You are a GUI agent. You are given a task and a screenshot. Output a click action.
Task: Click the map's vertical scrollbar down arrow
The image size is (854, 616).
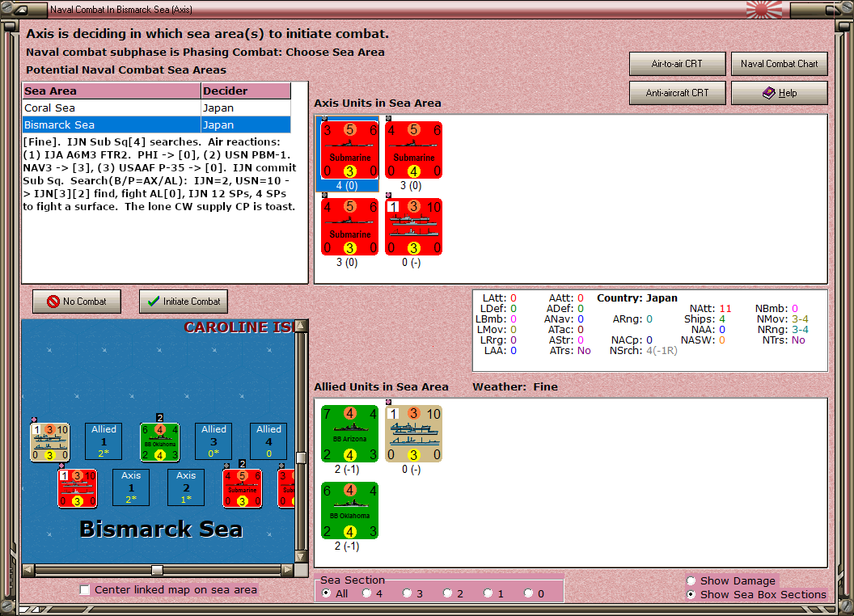click(x=301, y=557)
